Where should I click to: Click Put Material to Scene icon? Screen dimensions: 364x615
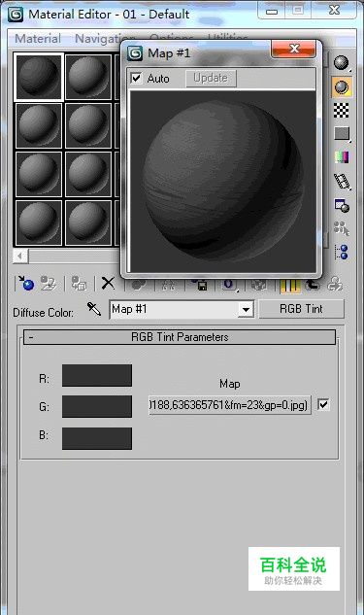(x=49, y=283)
